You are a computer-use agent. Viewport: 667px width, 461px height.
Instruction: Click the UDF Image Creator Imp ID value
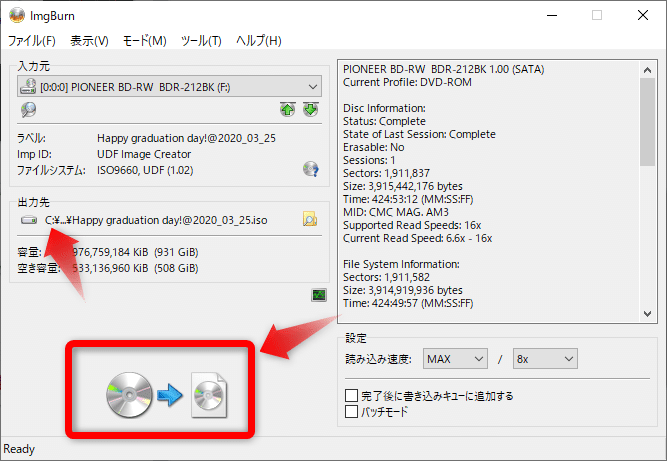[144, 154]
